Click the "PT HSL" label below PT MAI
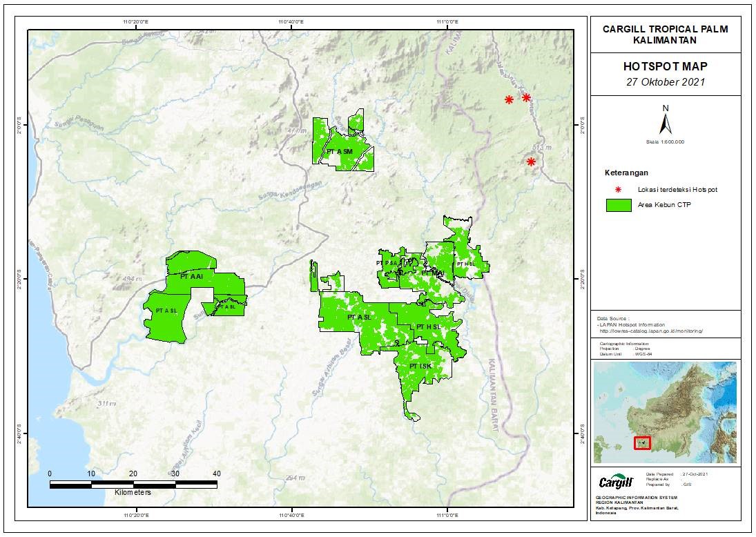756x537 pixels. tap(429, 327)
